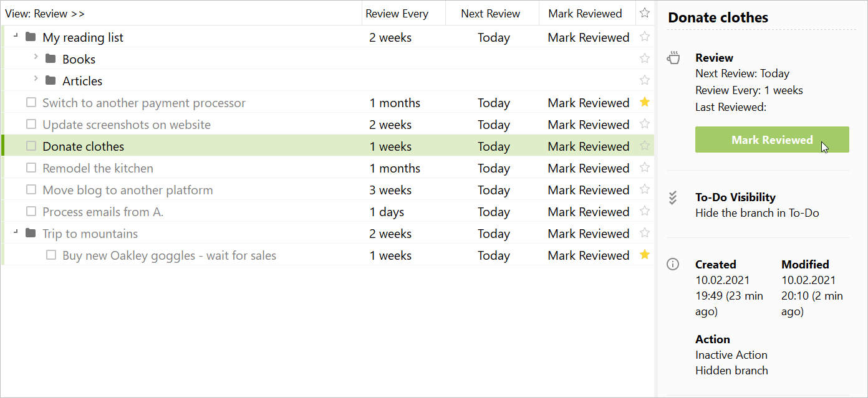This screenshot has height=398, width=868.
Task: Click the folder icon of My reading list
Action: tap(31, 37)
